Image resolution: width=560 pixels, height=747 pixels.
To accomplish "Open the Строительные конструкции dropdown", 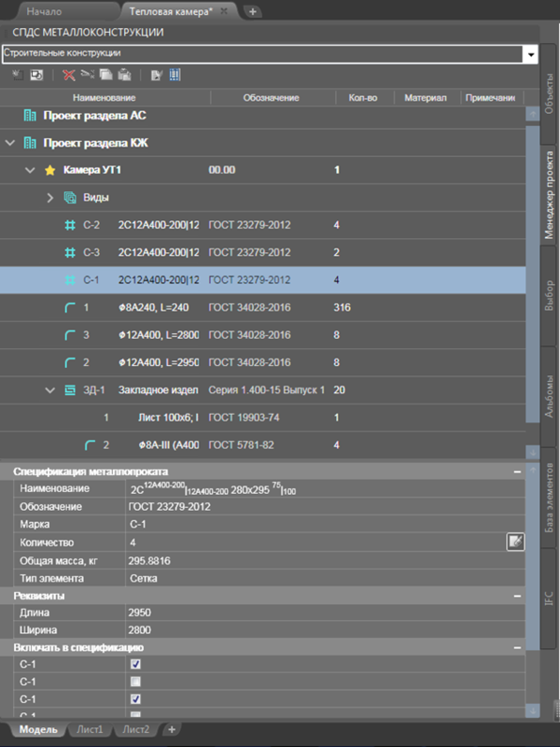I will click(531, 54).
